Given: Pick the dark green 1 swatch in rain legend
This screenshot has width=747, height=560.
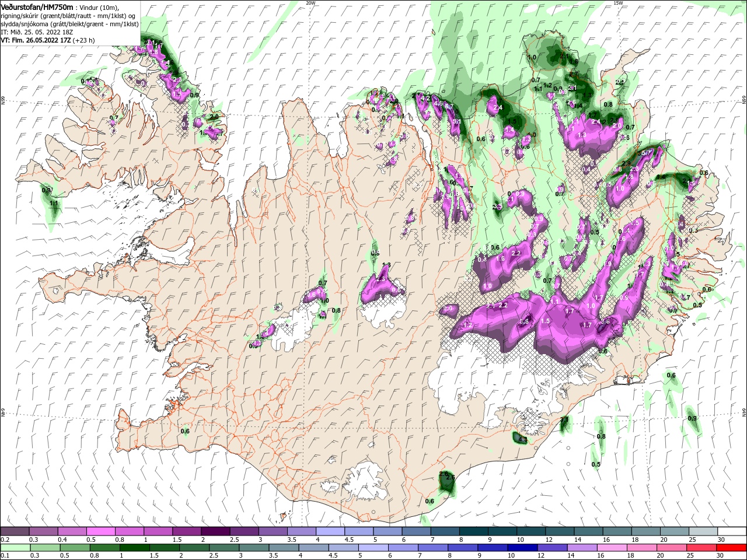Looking at the screenshot, I should [x=135, y=547].
